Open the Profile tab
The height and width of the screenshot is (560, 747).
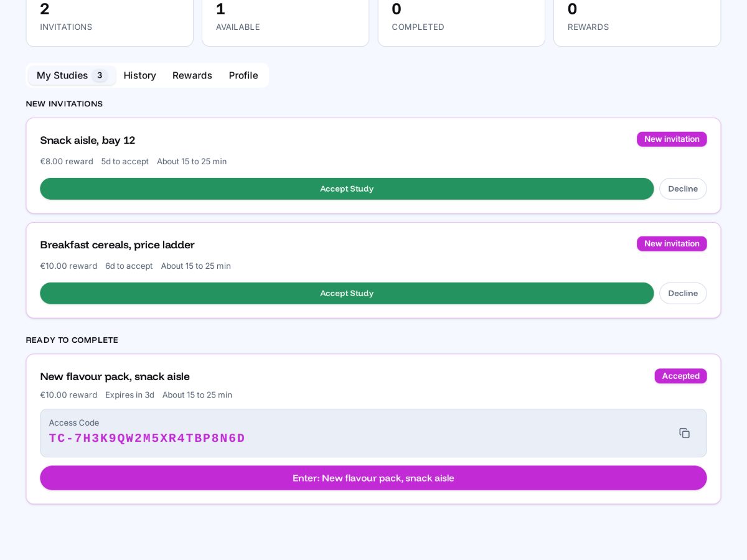(243, 75)
